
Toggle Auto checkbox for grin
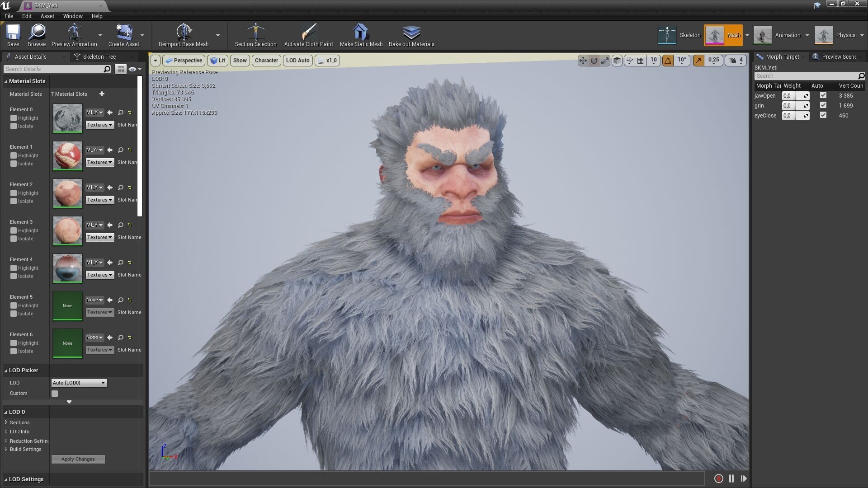pyautogui.click(x=823, y=105)
